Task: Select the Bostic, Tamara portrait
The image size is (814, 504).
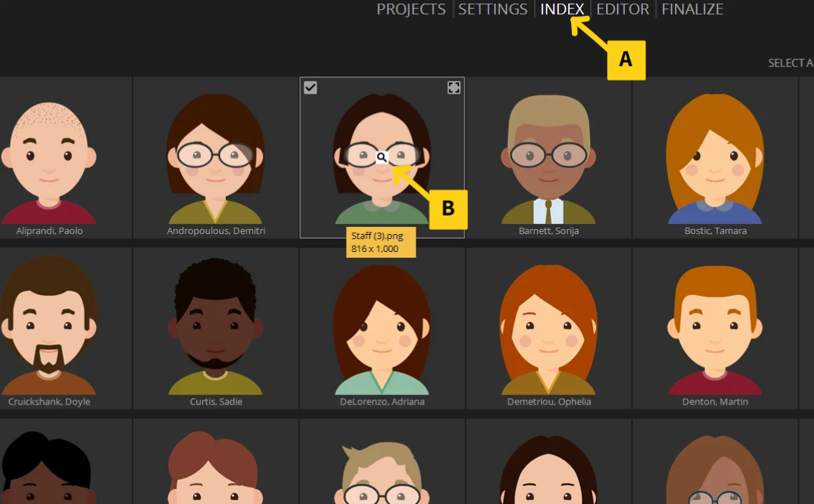Action: pos(715,159)
